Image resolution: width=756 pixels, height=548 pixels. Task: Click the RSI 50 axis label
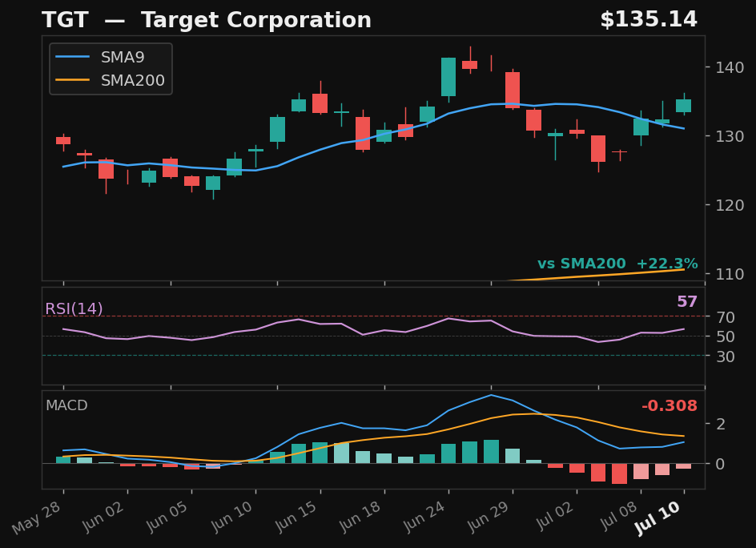tap(725, 336)
